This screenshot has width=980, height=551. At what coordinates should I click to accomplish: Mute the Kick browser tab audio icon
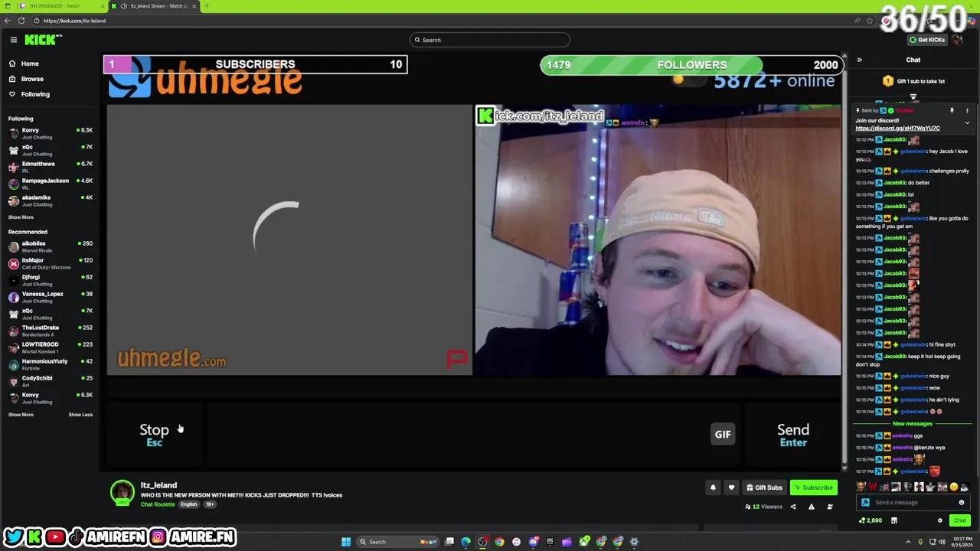coord(123,6)
